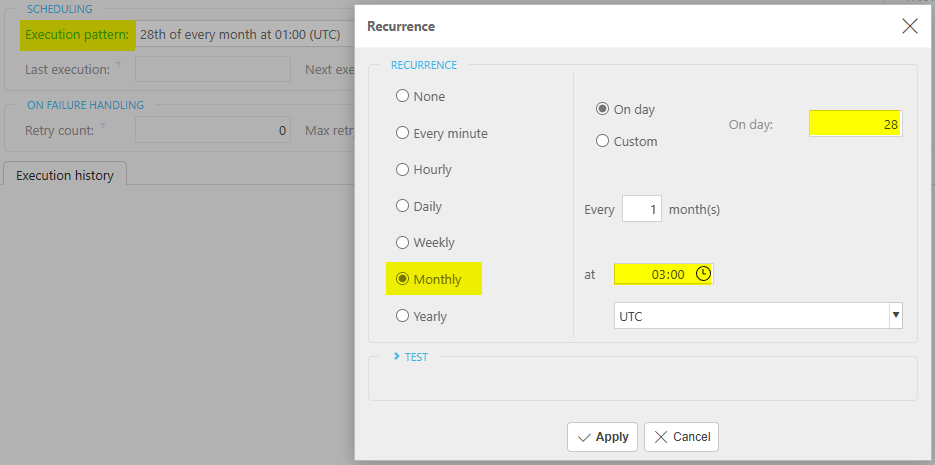
Task: Open the Execution history tab
Action: [65, 175]
